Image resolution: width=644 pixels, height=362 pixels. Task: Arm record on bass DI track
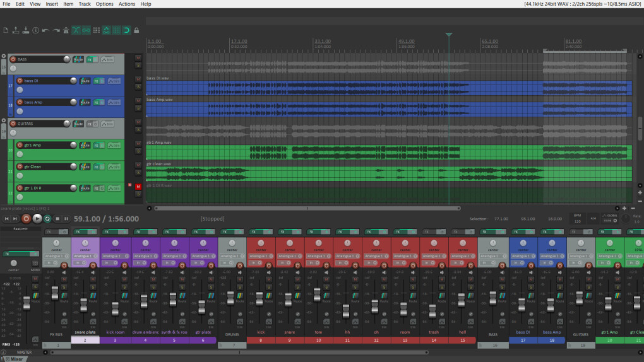[x=20, y=81]
